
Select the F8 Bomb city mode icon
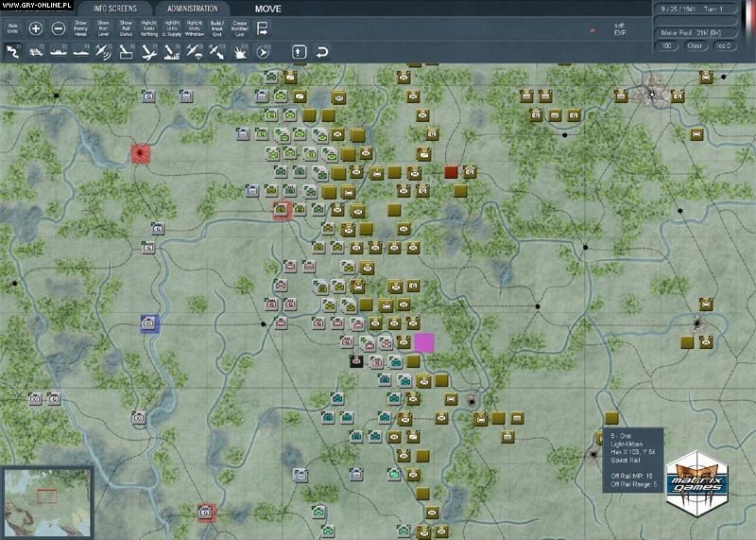(x=172, y=52)
